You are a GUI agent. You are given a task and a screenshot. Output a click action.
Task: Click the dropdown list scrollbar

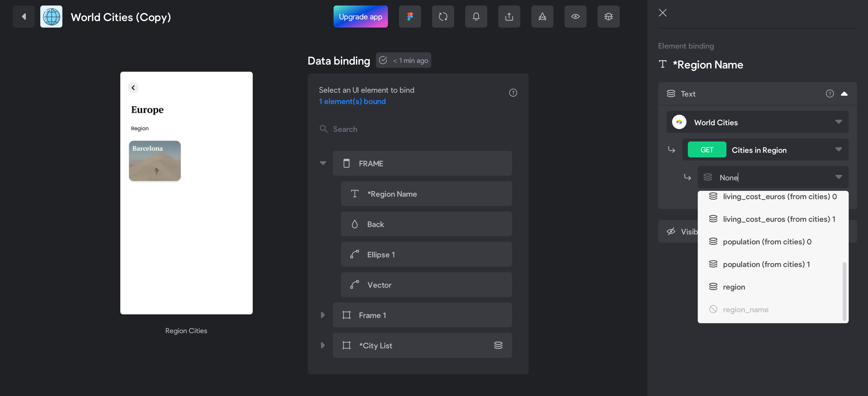pos(845,291)
